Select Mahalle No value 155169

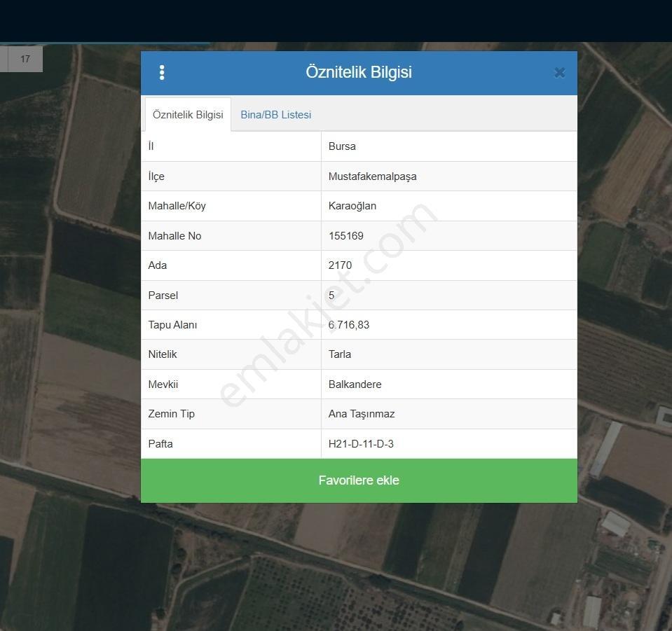tap(345, 236)
